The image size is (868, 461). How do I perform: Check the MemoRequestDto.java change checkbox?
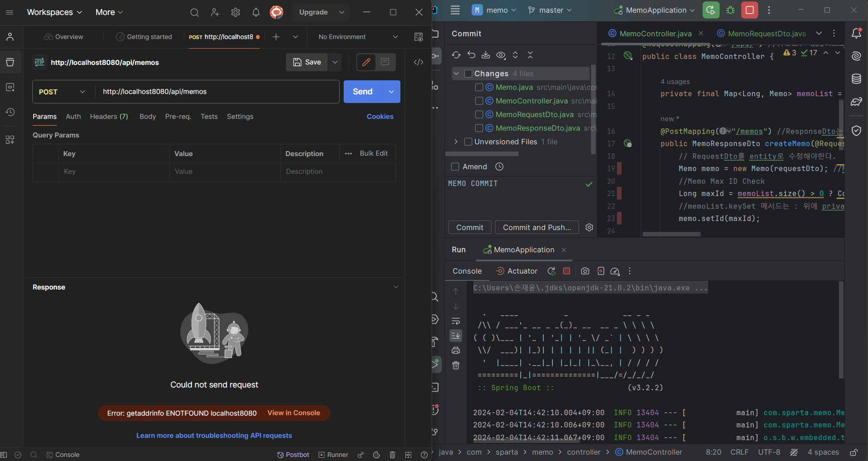point(479,114)
